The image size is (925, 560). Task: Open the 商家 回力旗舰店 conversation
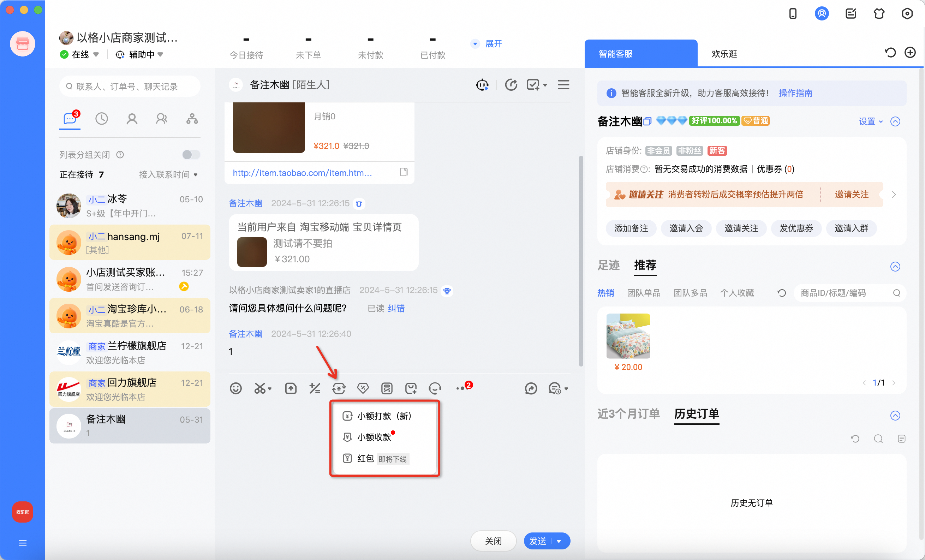click(x=130, y=389)
